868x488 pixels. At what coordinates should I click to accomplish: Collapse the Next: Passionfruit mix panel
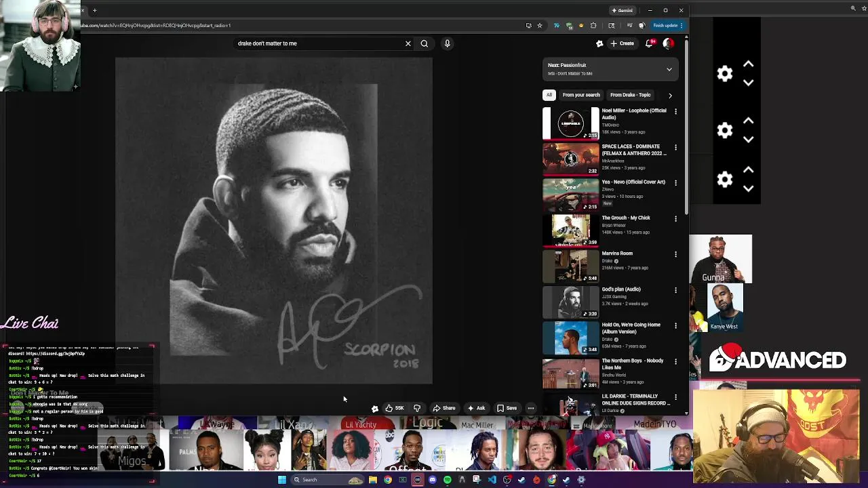point(669,69)
